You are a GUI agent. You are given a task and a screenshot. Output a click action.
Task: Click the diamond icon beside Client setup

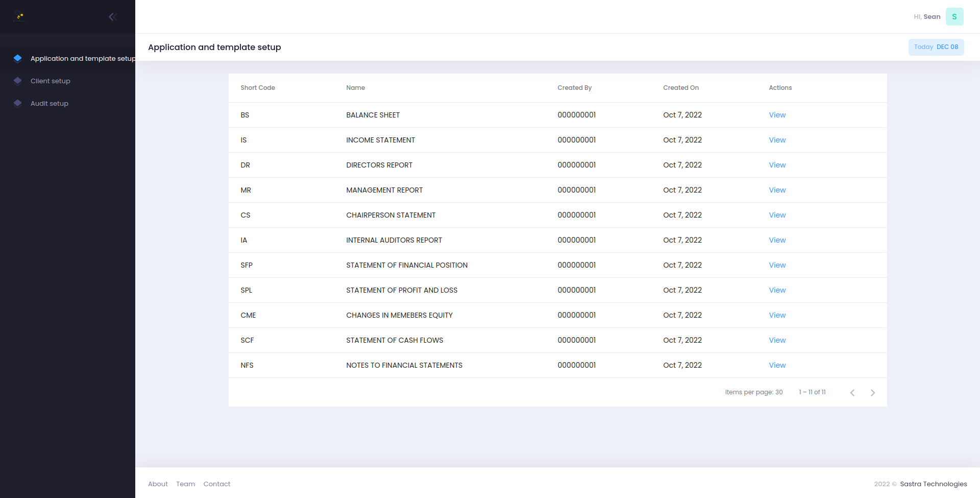18,81
